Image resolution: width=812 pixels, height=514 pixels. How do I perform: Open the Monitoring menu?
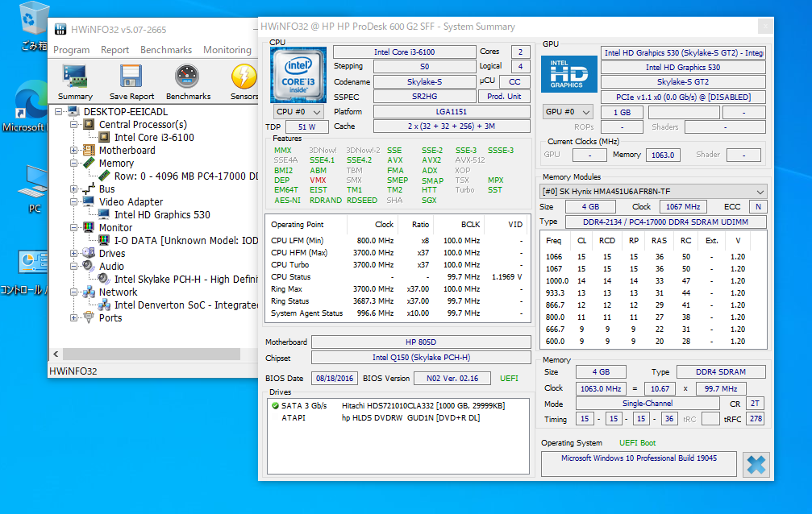227,50
